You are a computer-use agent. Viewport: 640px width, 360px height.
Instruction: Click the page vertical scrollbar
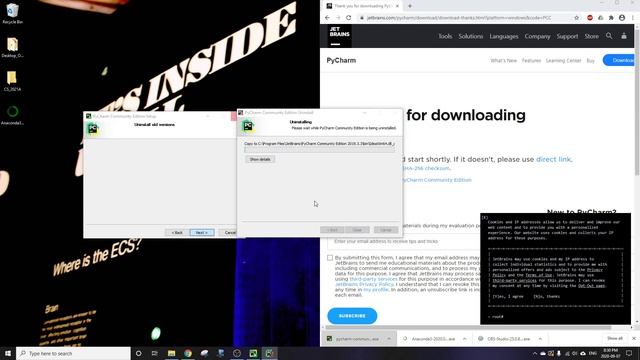point(637,102)
